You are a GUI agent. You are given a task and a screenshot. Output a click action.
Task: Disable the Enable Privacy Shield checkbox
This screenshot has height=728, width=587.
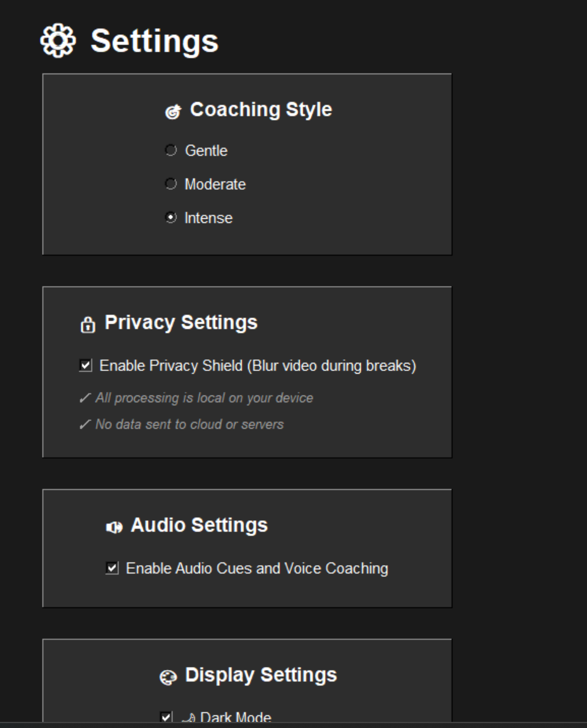tap(85, 365)
